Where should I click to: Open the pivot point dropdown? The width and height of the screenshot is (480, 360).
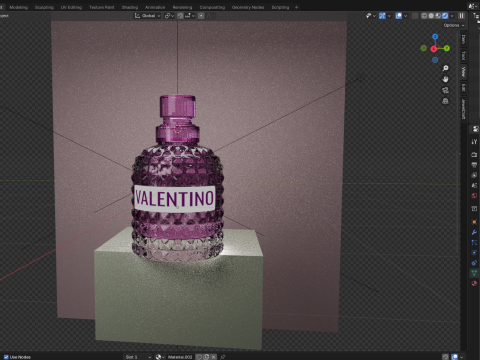click(x=169, y=16)
